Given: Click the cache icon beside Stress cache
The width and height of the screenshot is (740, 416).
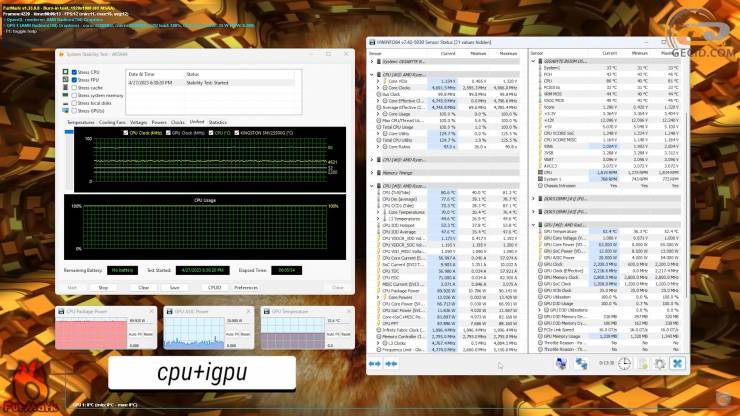Looking at the screenshot, I should click(x=66, y=88).
